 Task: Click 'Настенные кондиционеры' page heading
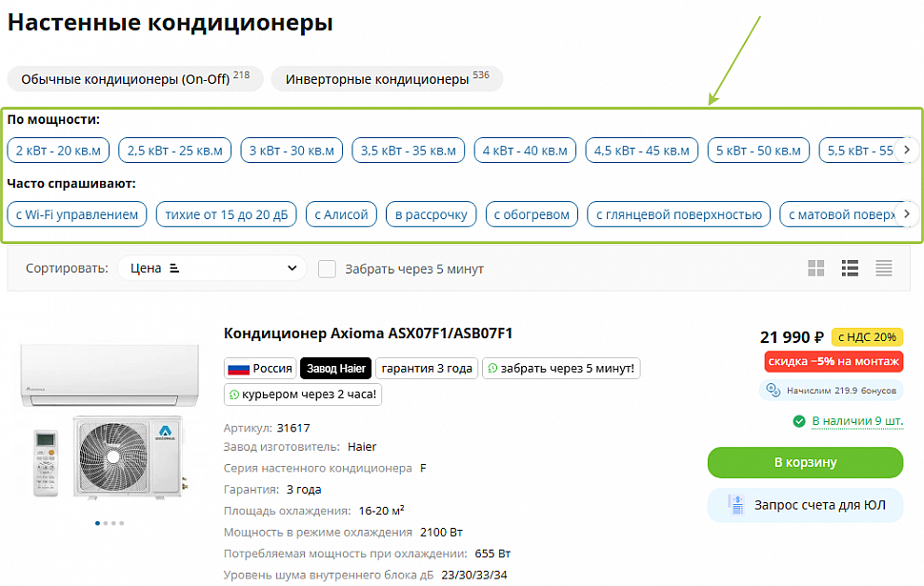pos(171,23)
